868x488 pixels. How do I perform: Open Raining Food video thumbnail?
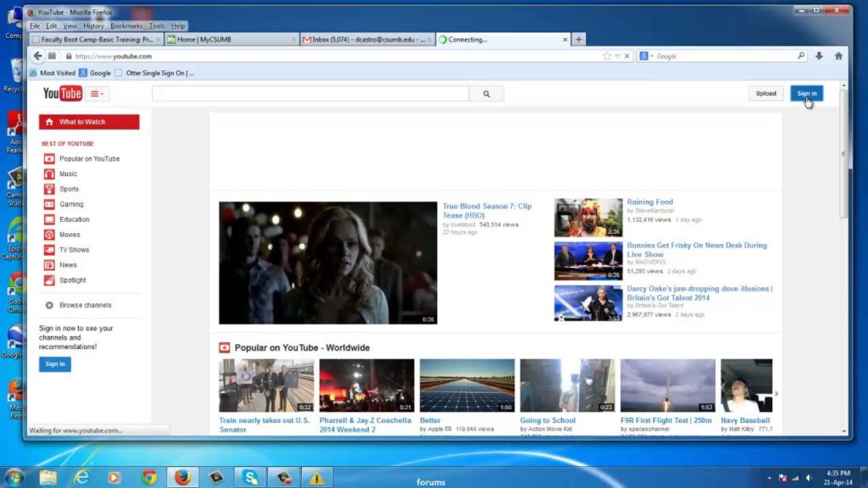pyautogui.click(x=588, y=218)
